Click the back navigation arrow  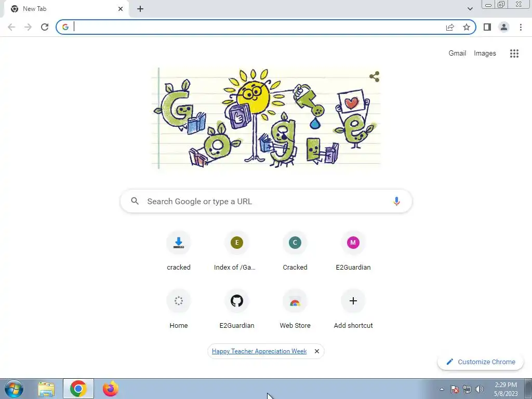click(x=11, y=27)
